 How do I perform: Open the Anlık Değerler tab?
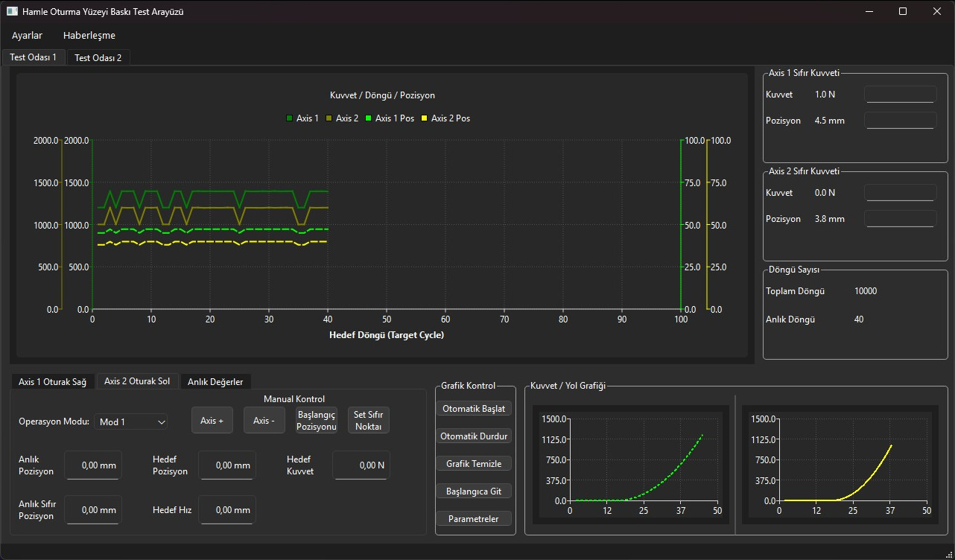coord(215,381)
